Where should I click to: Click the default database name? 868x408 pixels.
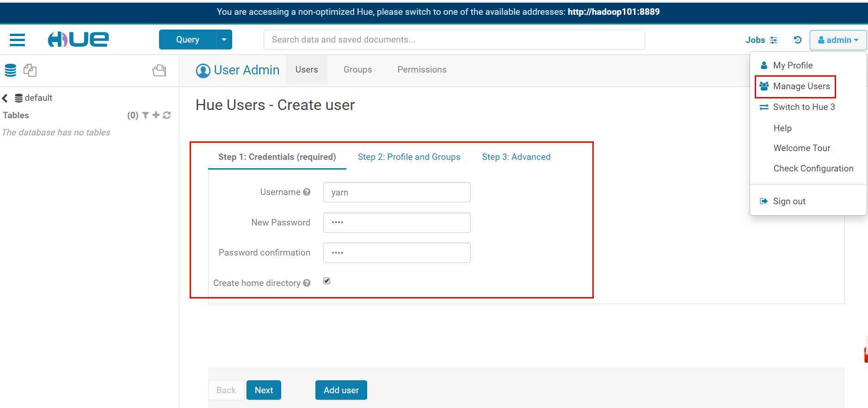[38, 98]
